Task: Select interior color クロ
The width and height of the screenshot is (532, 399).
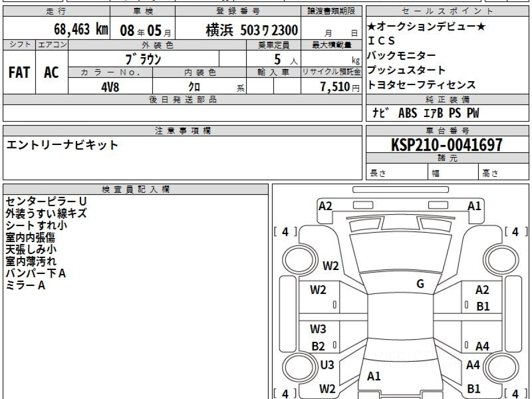Action: 194,87
